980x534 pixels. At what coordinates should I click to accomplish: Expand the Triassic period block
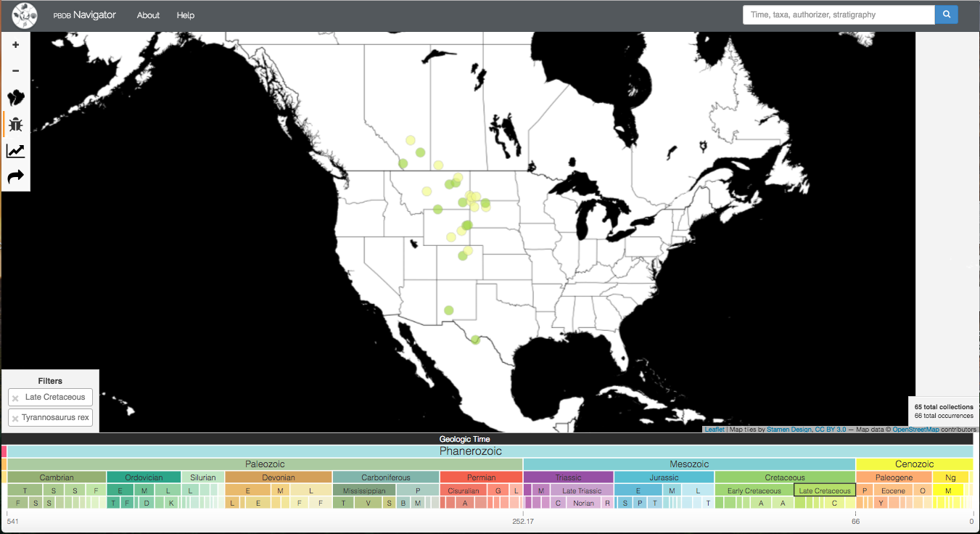(x=568, y=477)
